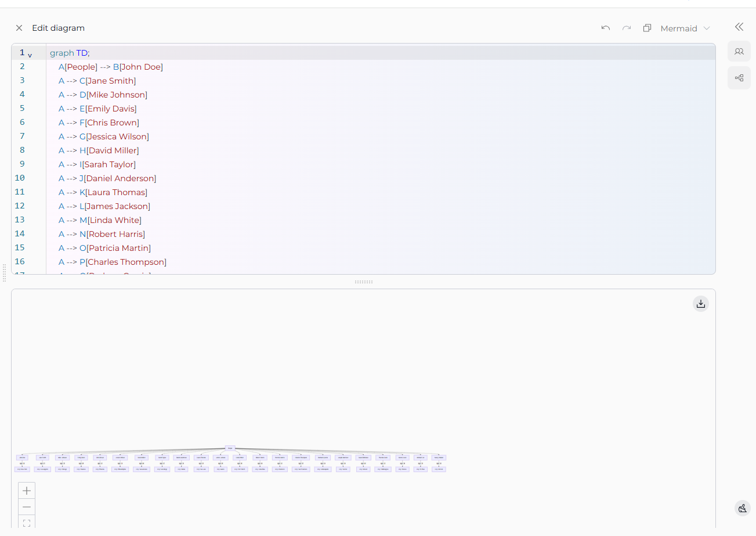
Task: Download the rendered diagram
Action: tap(701, 304)
